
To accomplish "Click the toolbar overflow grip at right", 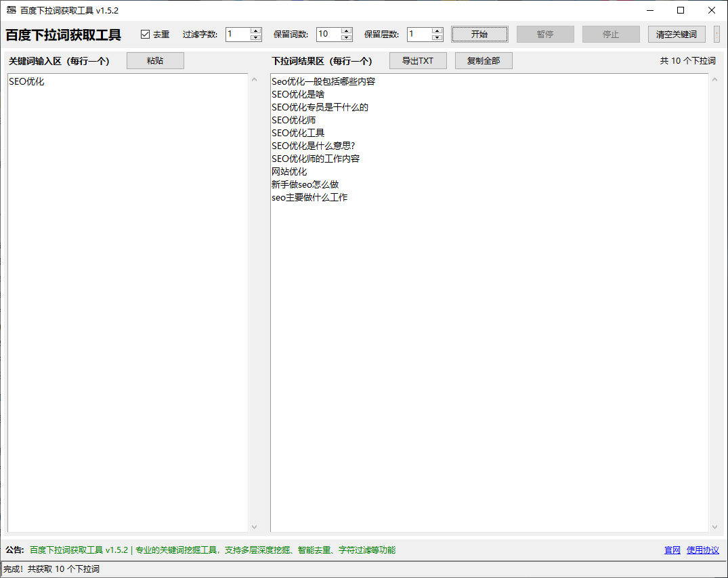I will coord(717,35).
